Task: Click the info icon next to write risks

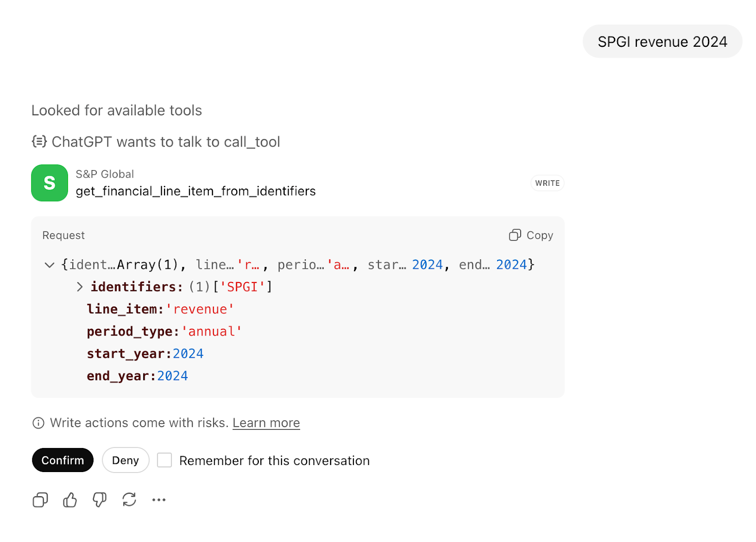Action: click(x=38, y=423)
